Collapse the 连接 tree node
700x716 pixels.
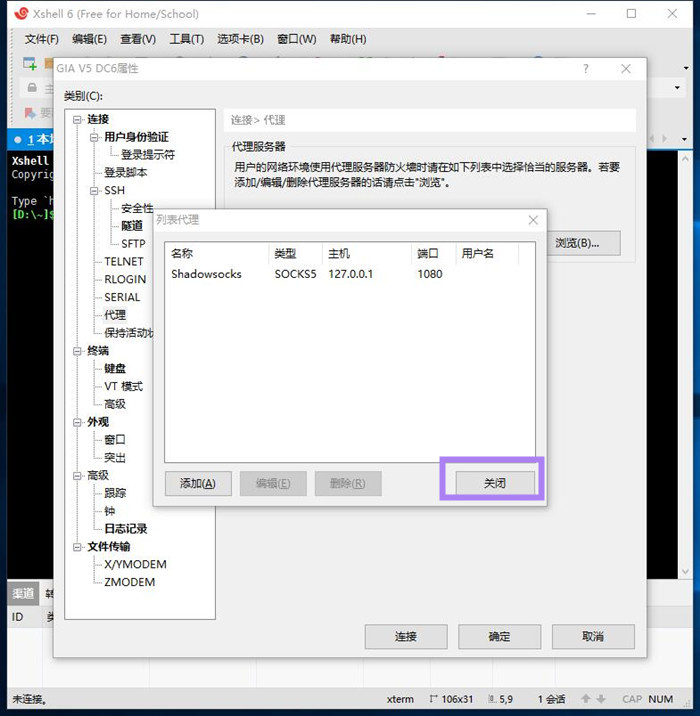click(x=77, y=120)
